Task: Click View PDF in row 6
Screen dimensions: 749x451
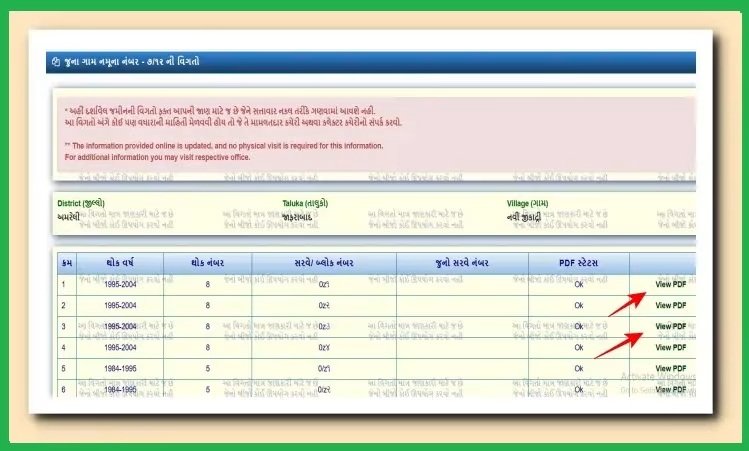Action: point(670,389)
